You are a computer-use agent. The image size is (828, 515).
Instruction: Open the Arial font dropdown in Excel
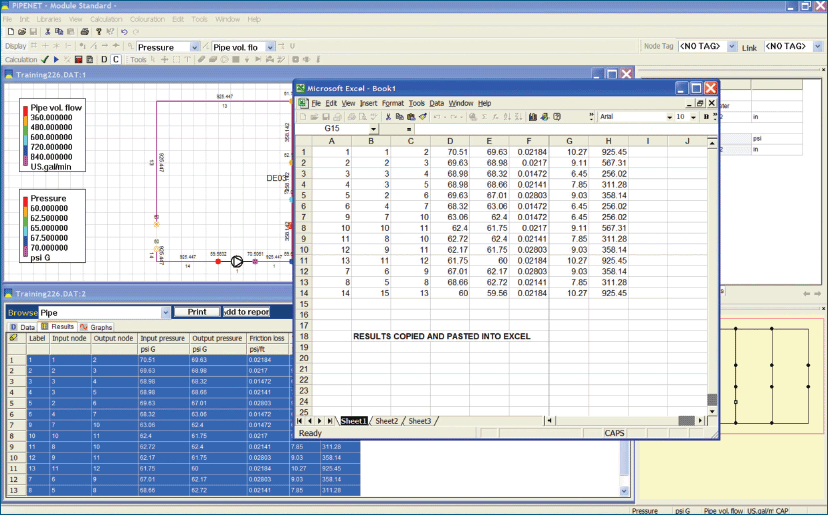point(670,117)
